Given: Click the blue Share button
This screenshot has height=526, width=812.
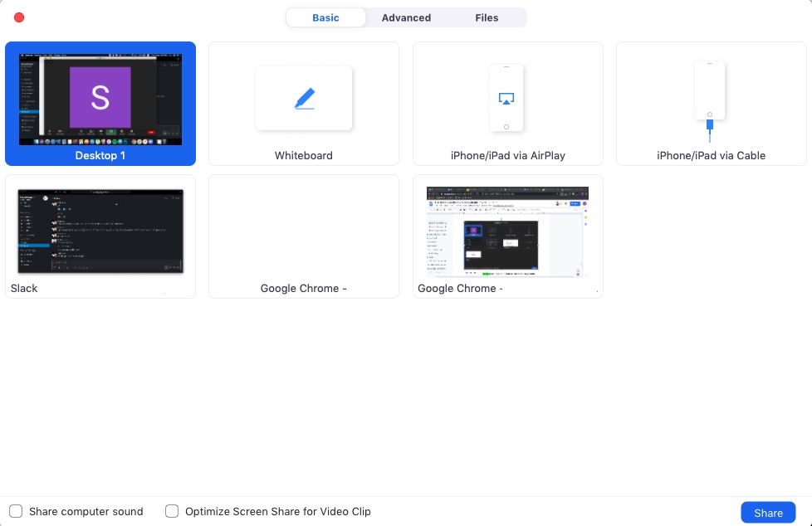Looking at the screenshot, I should [x=767, y=512].
